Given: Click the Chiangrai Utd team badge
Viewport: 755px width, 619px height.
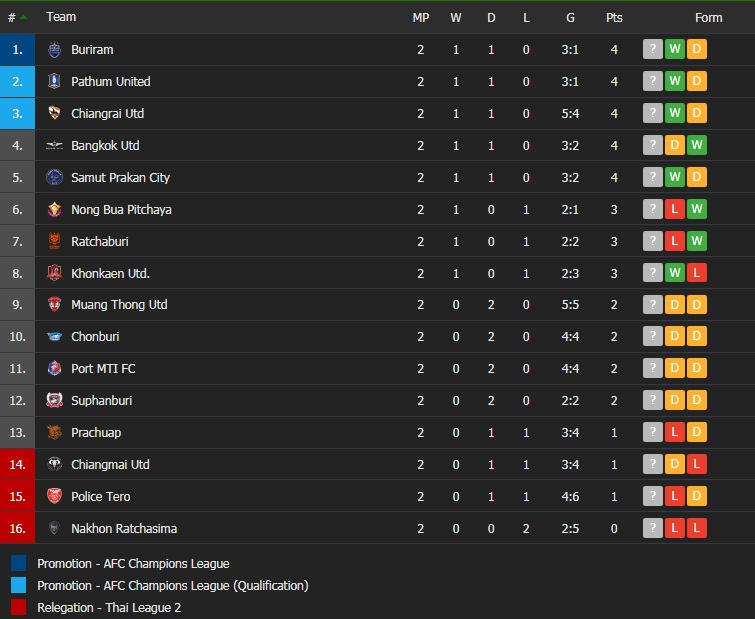Looking at the screenshot, I should [x=54, y=113].
